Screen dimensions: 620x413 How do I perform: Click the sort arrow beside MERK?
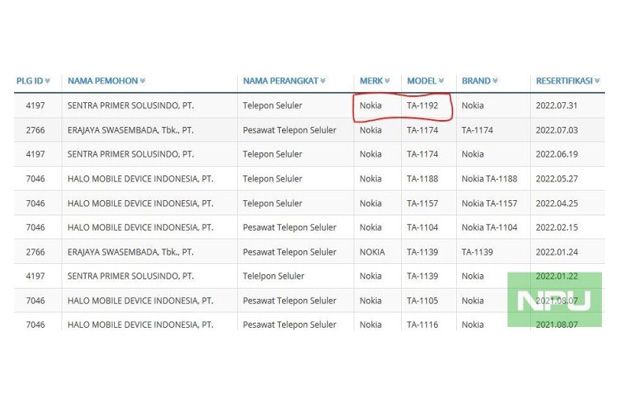pyautogui.click(x=388, y=81)
